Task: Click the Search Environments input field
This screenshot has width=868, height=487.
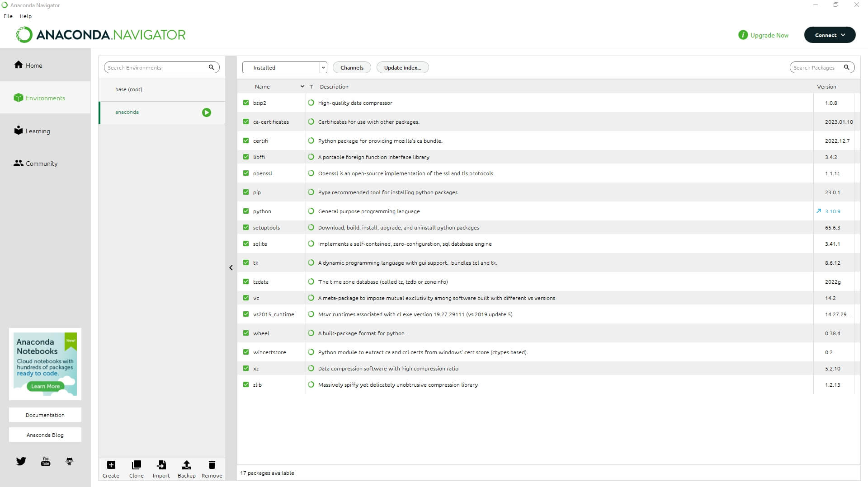Action: click(x=156, y=67)
